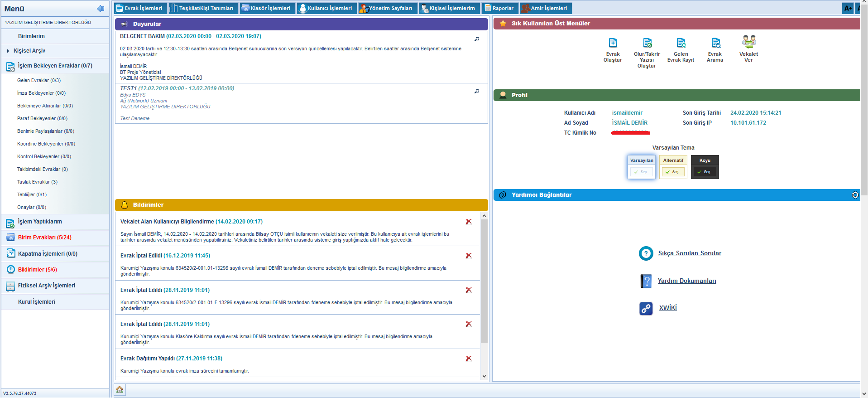Click the Gelen Evrak Kayıt icon
The width and height of the screenshot is (868, 398).
tap(681, 43)
